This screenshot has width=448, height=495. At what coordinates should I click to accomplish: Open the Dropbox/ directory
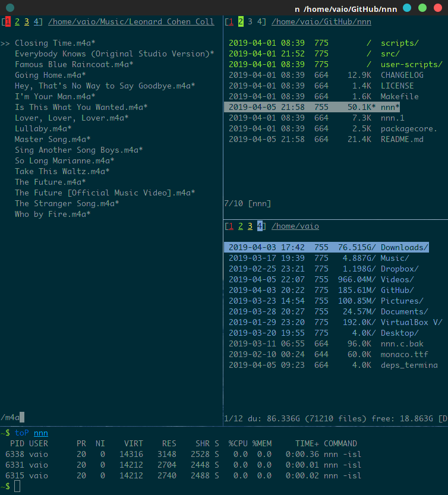400,269
